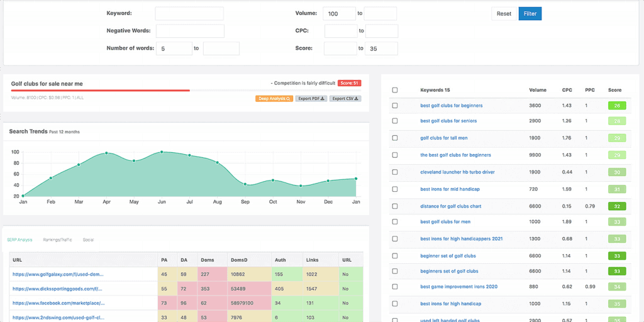This screenshot has height=322, width=644.
Task: Sort the keywords by the Volume column
Action: point(538,90)
